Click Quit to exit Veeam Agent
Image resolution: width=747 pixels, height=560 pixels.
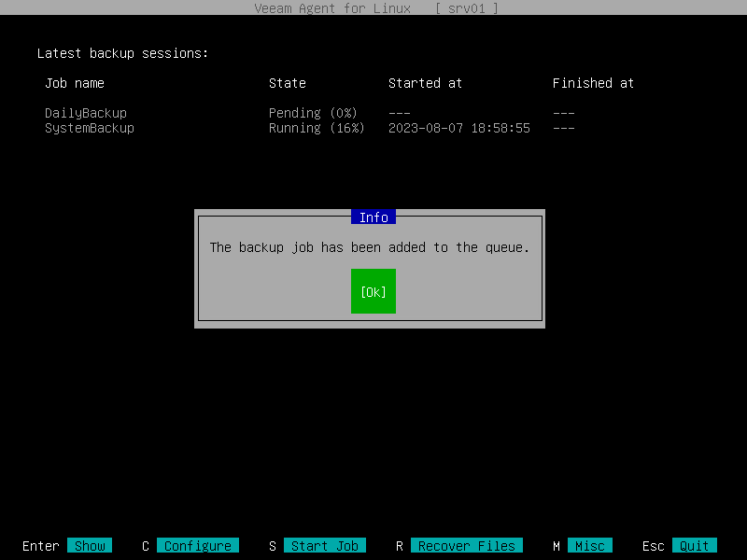pyautogui.click(x=693, y=545)
